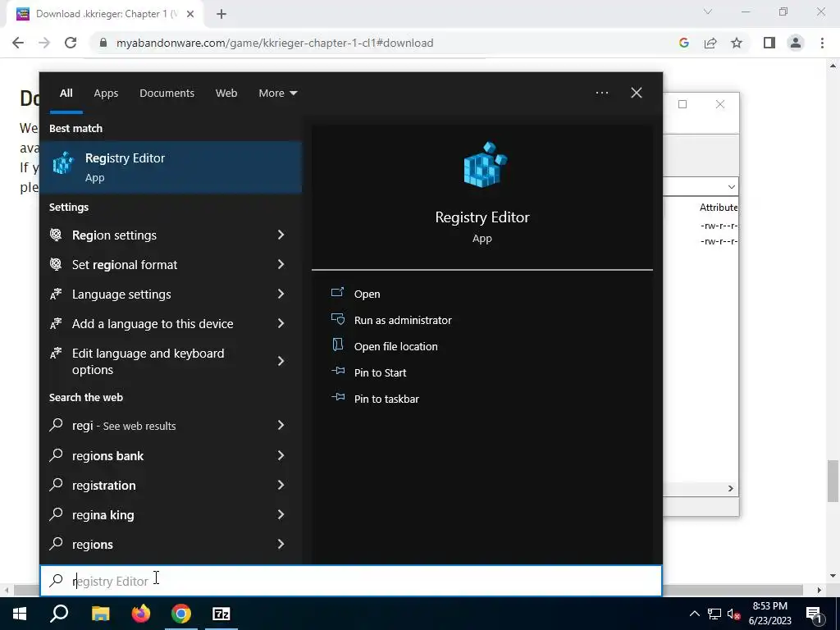Open a new Chrome tab
This screenshot has width=840, height=630.
pyautogui.click(x=221, y=14)
